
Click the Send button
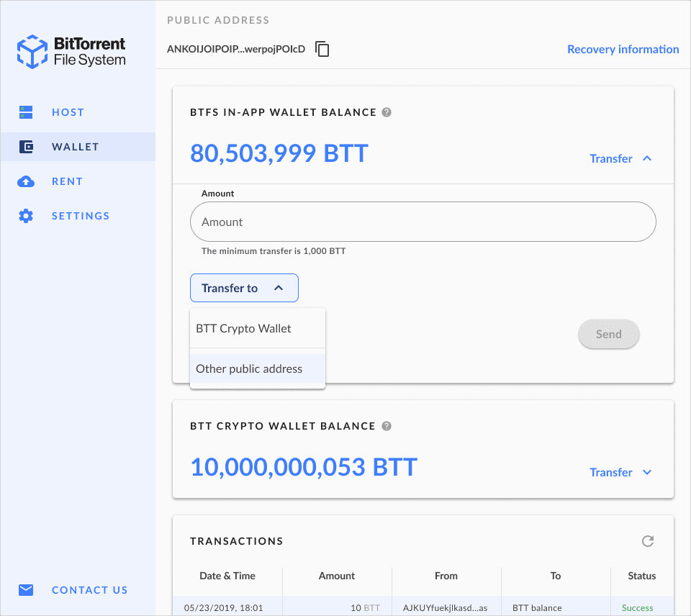pos(609,334)
